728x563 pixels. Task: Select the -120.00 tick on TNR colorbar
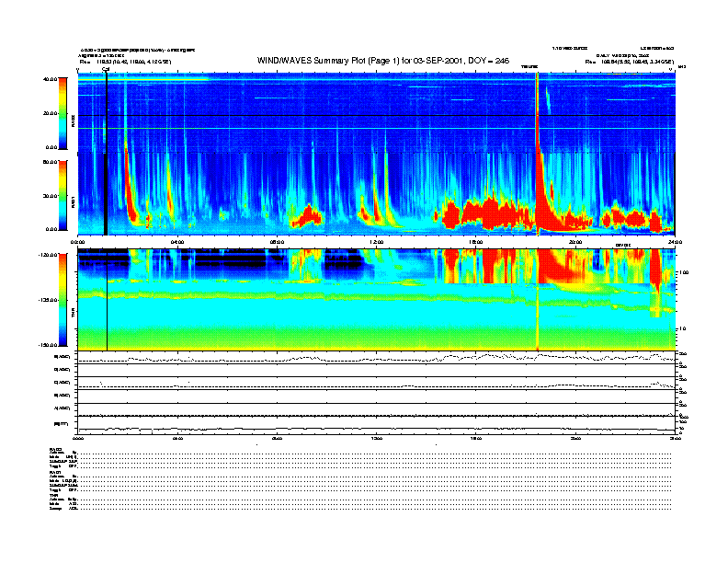click(48, 255)
